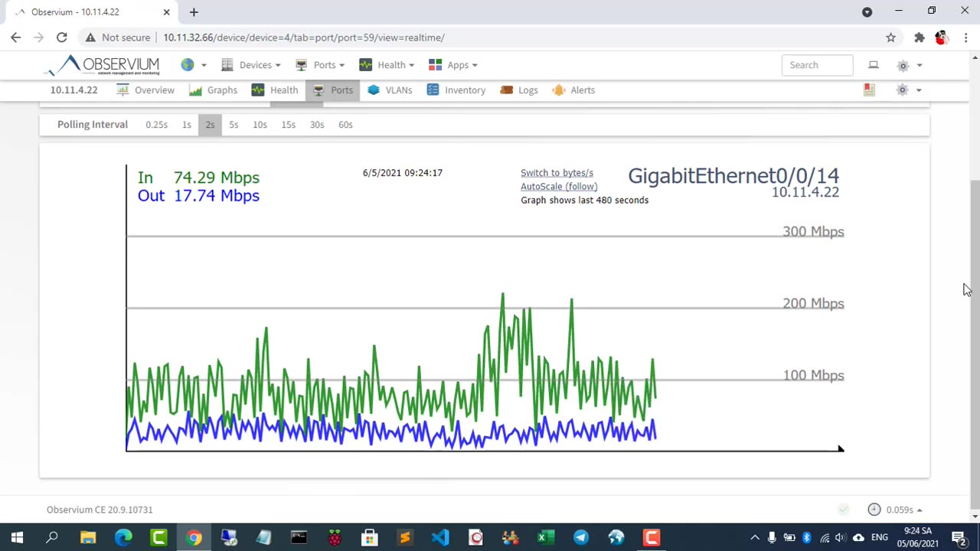Screen dimensions: 980x551
Task: Set polling interval to 15s
Action: click(x=288, y=125)
